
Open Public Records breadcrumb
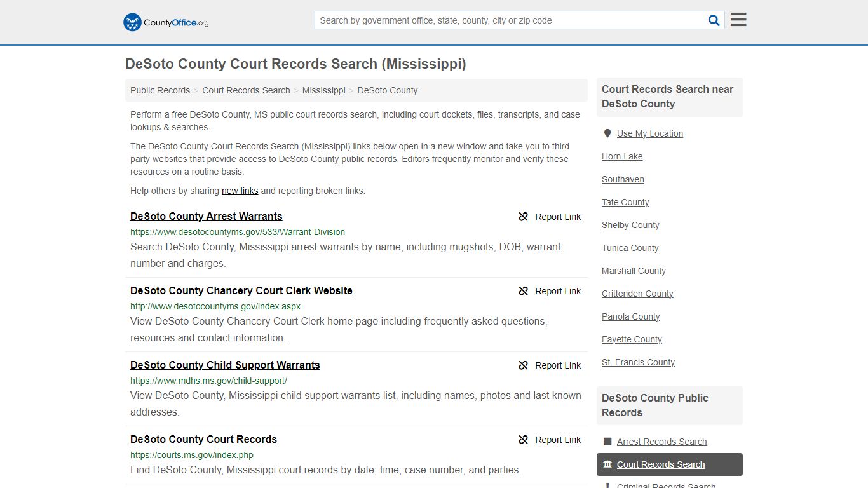click(160, 90)
